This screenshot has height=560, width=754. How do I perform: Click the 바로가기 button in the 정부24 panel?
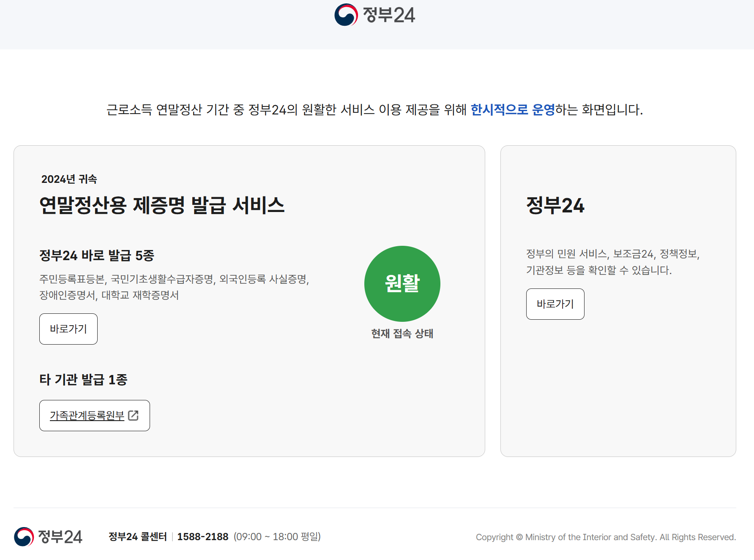pos(555,304)
